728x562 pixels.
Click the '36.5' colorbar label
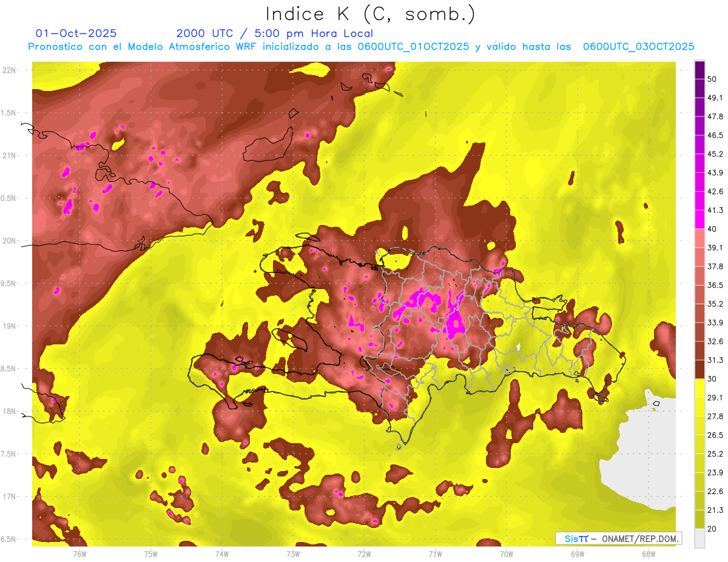click(715, 285)
